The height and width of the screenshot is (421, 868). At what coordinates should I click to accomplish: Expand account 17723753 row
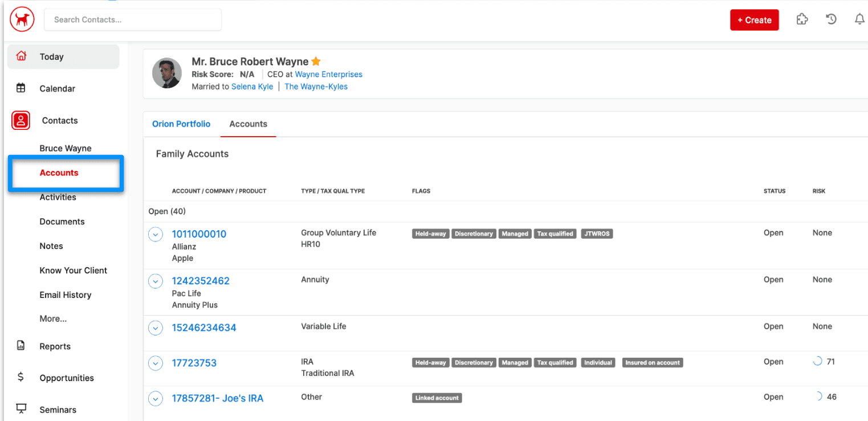pos(155,363)
